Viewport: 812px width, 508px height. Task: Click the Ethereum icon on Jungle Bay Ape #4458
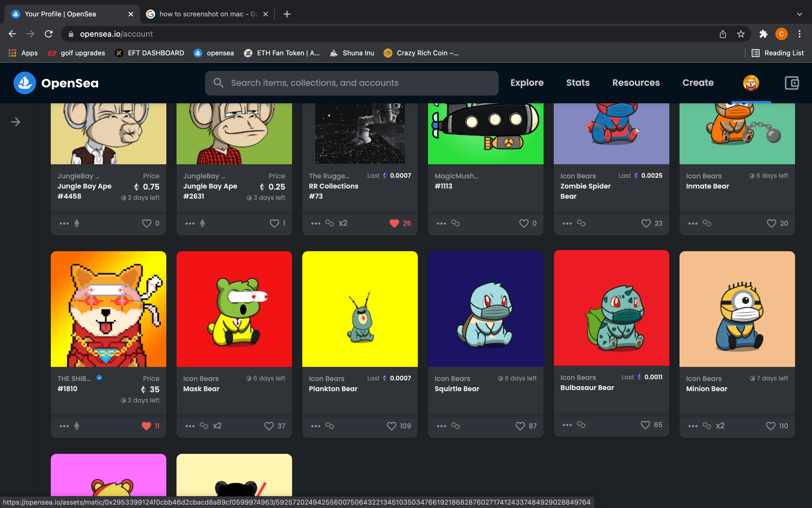(77, 224)
